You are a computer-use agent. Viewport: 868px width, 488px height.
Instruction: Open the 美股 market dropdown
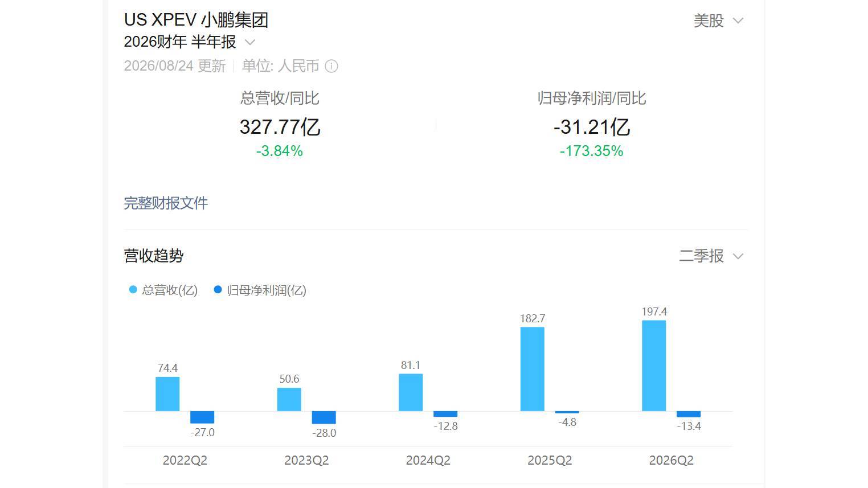pyautogui.click(x=718, y=21)
